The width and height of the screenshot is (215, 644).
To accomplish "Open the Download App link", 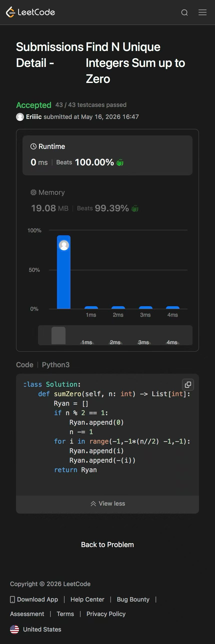I will pos(34,599).
